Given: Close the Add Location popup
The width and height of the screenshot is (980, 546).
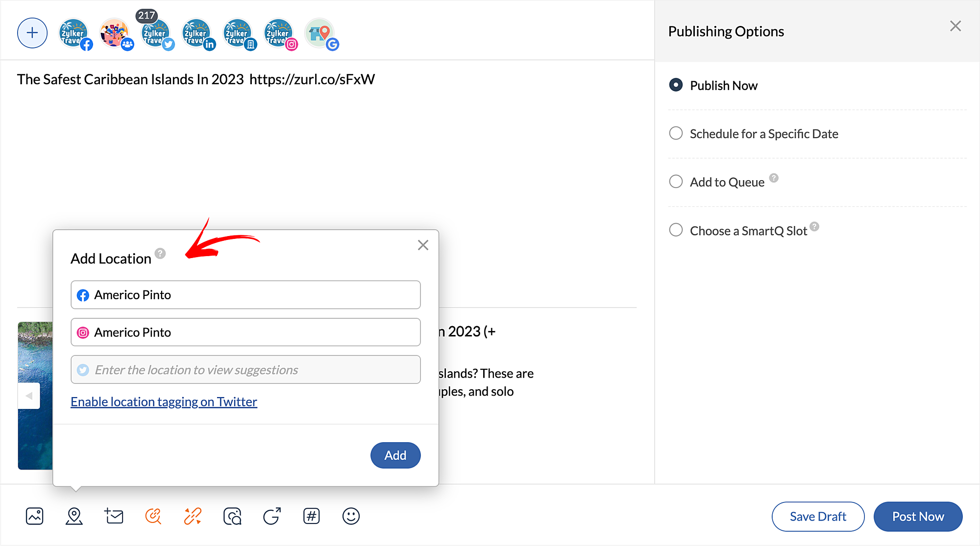Looking at the screenshot, I should click(423, 245).
